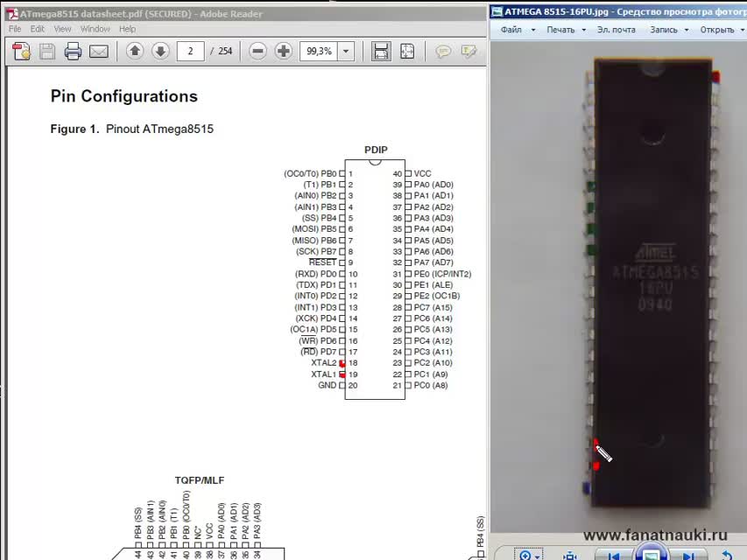Toggle the fit one full page icon

407,51
